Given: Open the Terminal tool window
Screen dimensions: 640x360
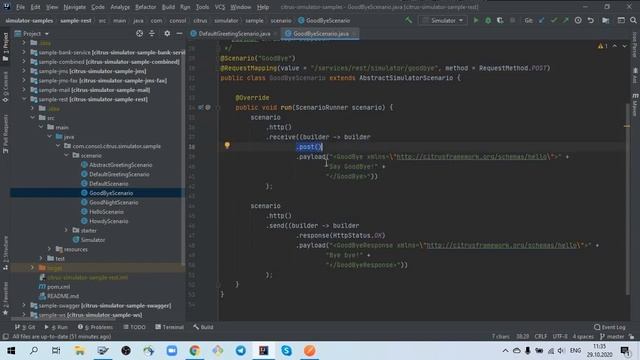Looking at the screenshot, I should pyautogui.click(x=169, y=327).
